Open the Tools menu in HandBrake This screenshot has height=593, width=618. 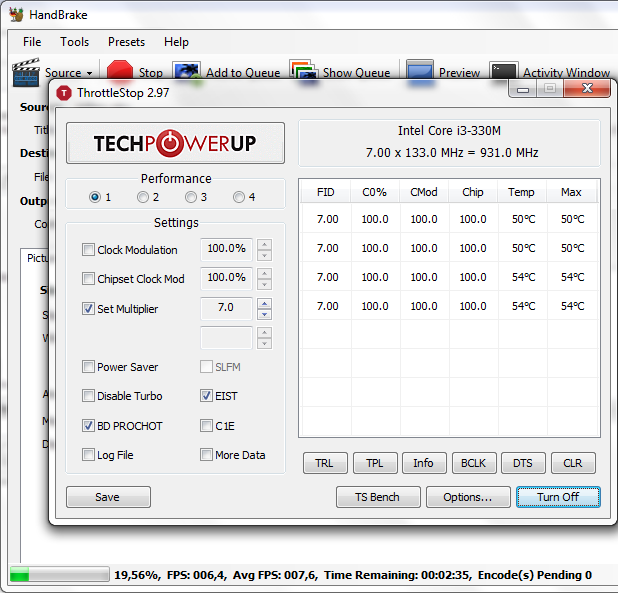pyautogui.click(x=74, y=42)
